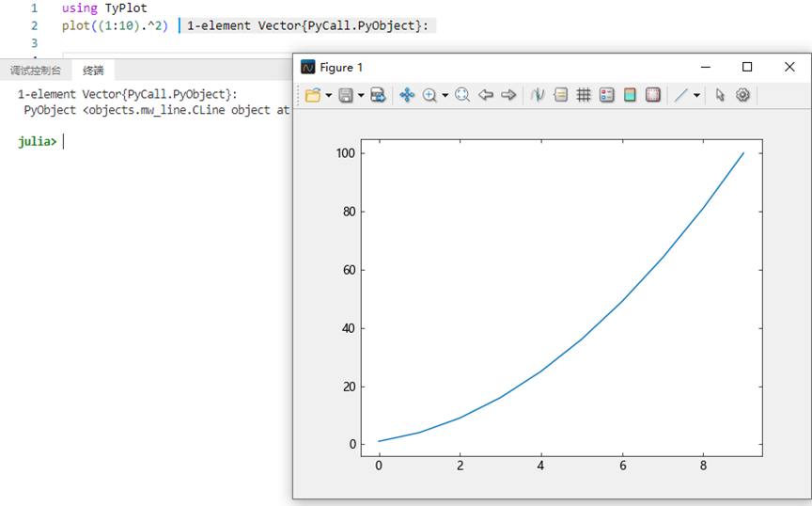Open the property list panel icon
The height and width of the screenshot is (506, 812).
point(606,95)
